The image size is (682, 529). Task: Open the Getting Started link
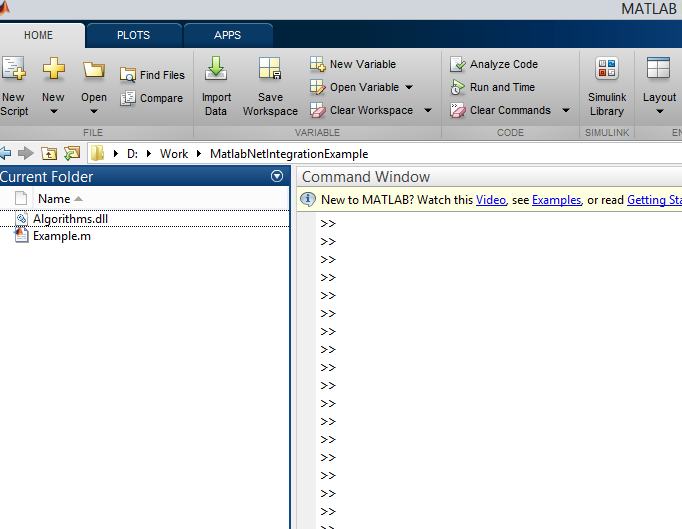tap(654, 200)
